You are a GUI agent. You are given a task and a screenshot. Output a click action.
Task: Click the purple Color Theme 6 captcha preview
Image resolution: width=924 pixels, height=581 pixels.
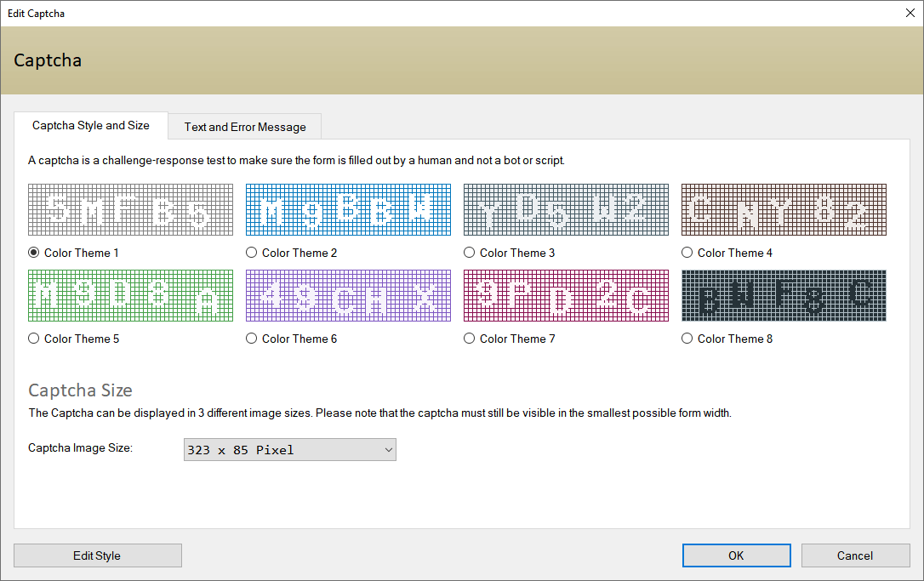coord(348,295)
